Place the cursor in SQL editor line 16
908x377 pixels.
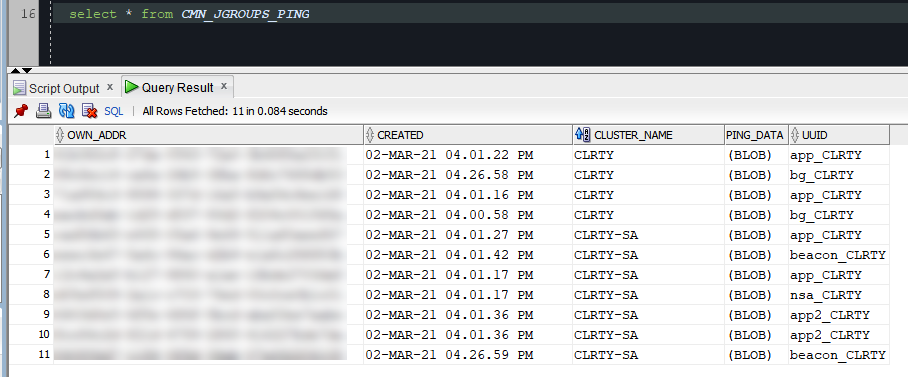(479, 14)
